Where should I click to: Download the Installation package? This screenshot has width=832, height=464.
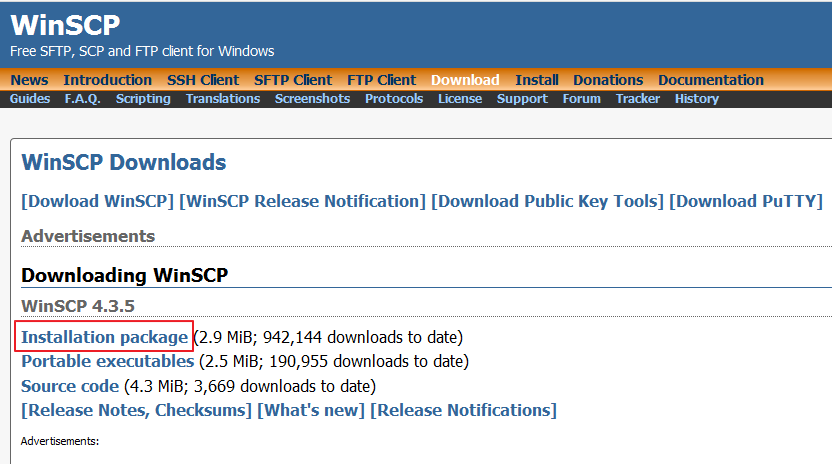point(105,337)
